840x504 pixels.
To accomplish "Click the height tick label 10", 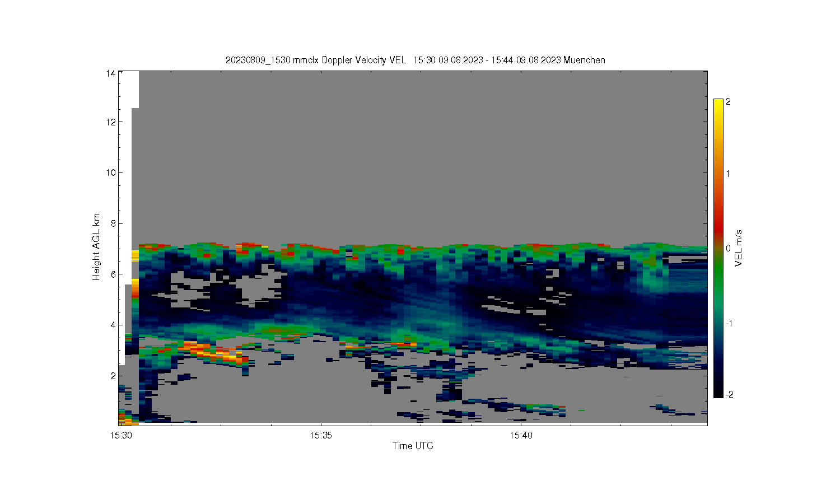I will coord(111,172).
